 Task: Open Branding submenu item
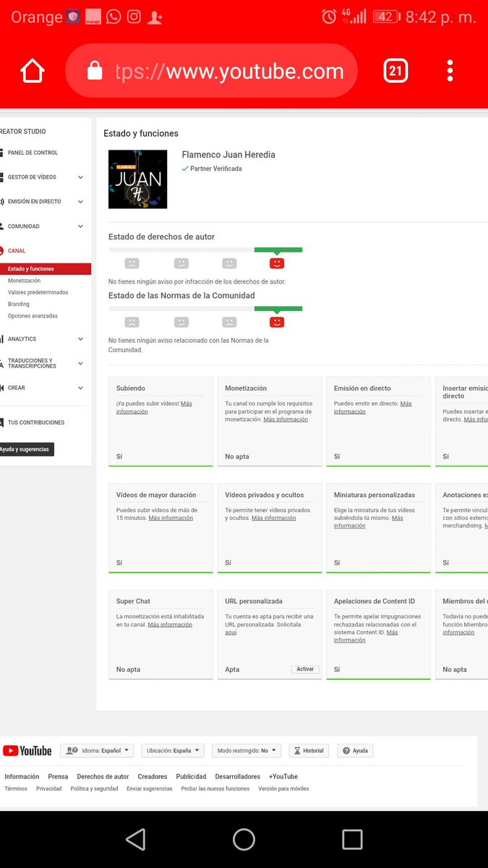(19, 304)
